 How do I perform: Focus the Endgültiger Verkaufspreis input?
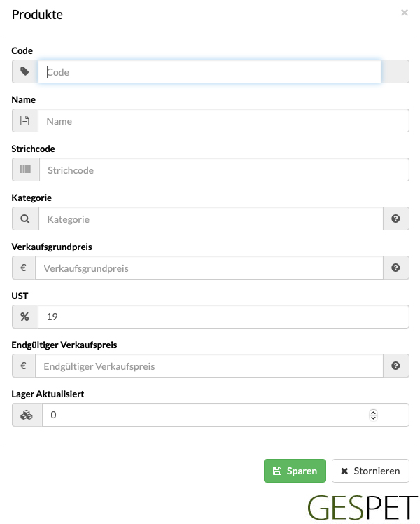pos(209,366)
